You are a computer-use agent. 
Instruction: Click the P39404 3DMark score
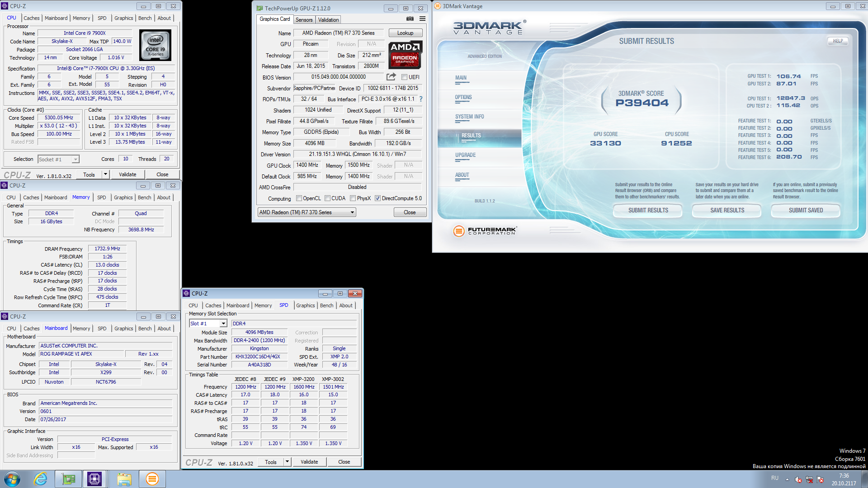coord(642,103)
